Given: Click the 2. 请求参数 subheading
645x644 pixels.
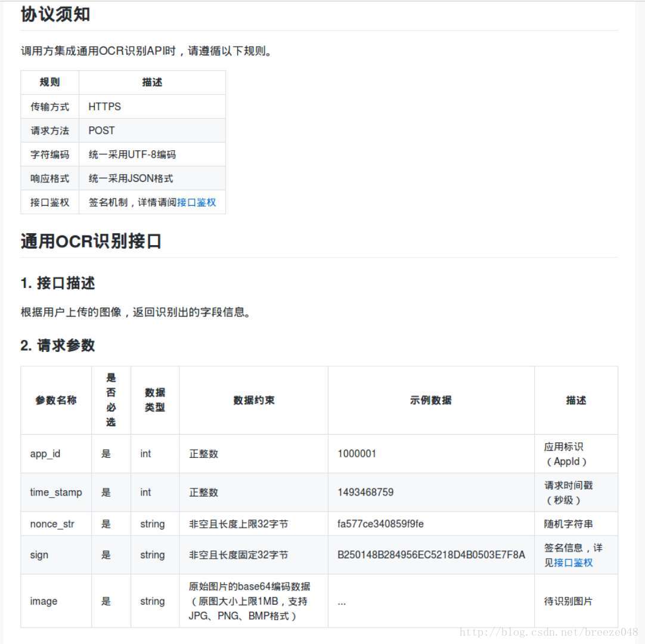Looking at the screenshot, I should [58, 345].
